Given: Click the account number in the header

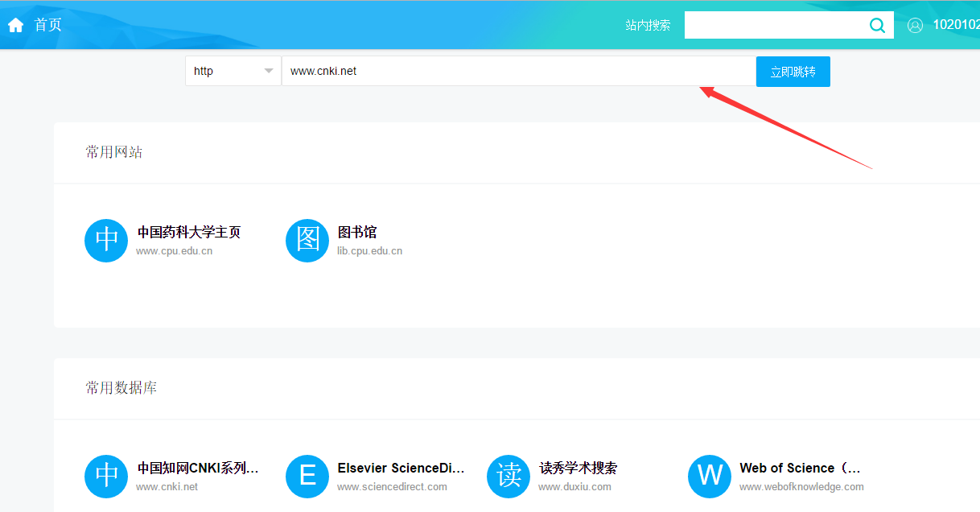Looking at the screenshot, I should point(956,25).
